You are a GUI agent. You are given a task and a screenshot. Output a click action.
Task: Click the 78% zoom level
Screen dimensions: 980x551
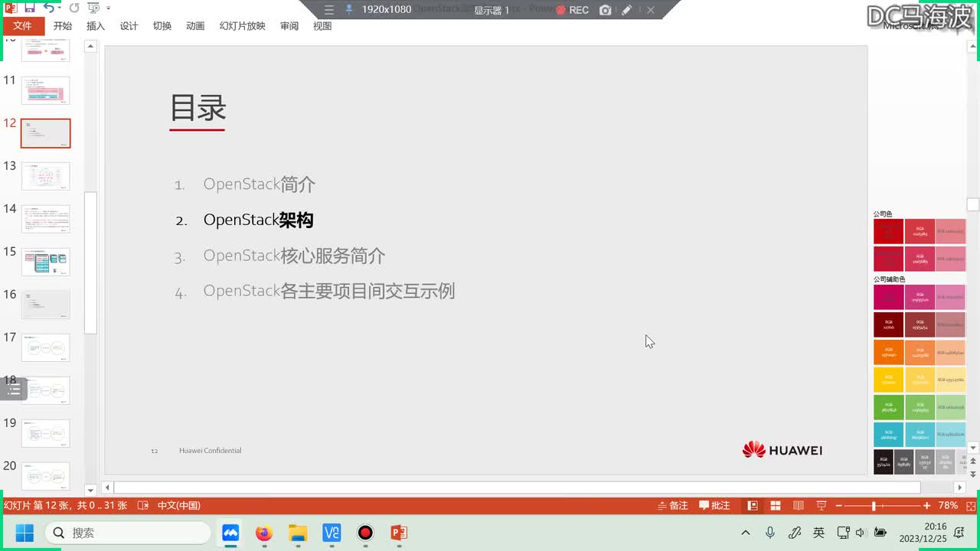(x=948, y=505)
